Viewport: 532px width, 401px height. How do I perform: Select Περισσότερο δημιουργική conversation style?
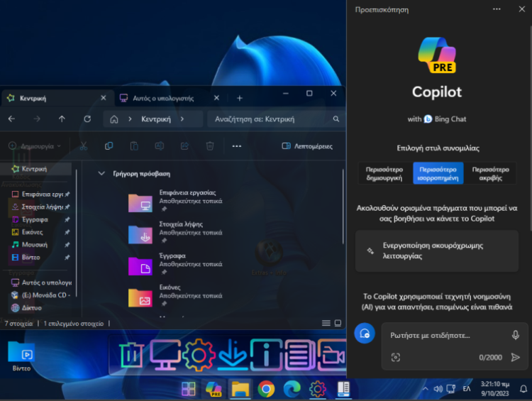click(x=384, y=173)
